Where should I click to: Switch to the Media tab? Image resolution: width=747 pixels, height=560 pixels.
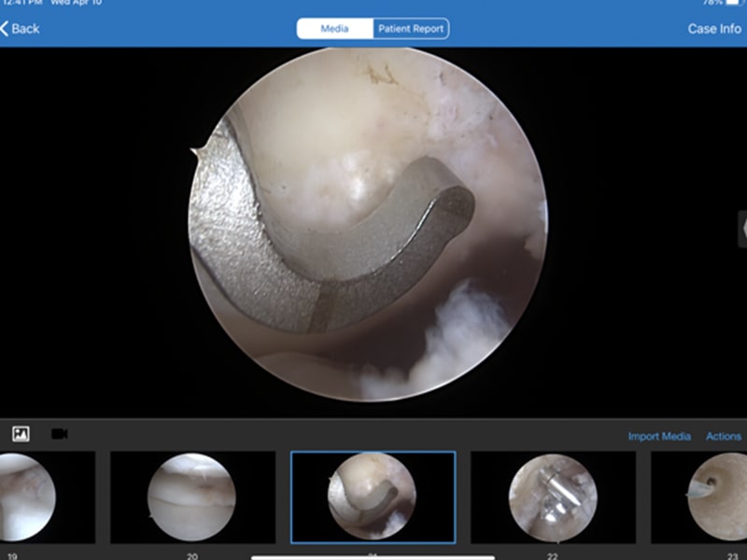(x=334, y=29)
